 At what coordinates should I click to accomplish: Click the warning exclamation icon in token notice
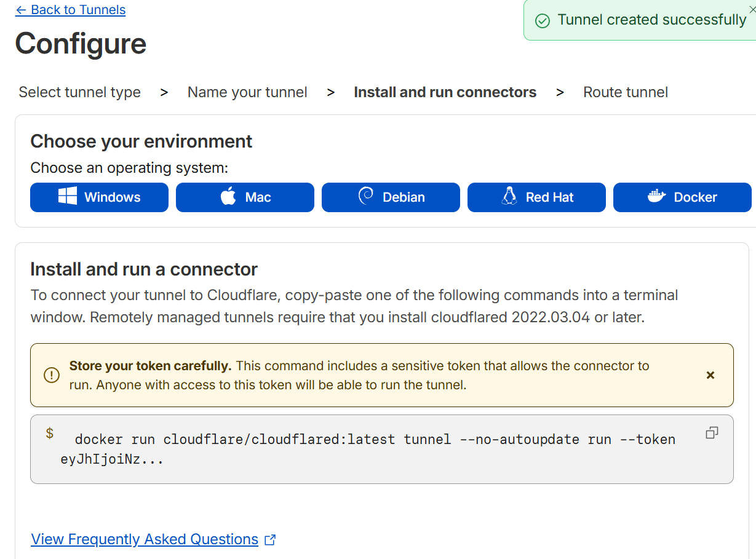point(52,375)
